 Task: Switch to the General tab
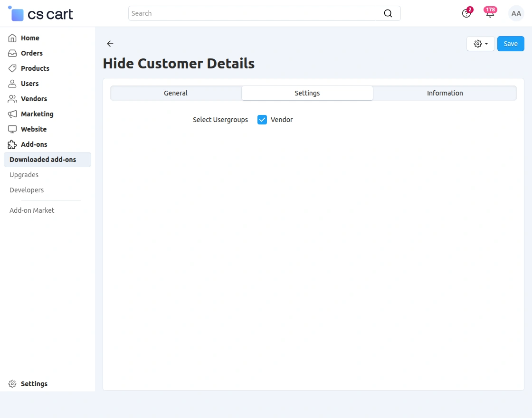[176, 93]
